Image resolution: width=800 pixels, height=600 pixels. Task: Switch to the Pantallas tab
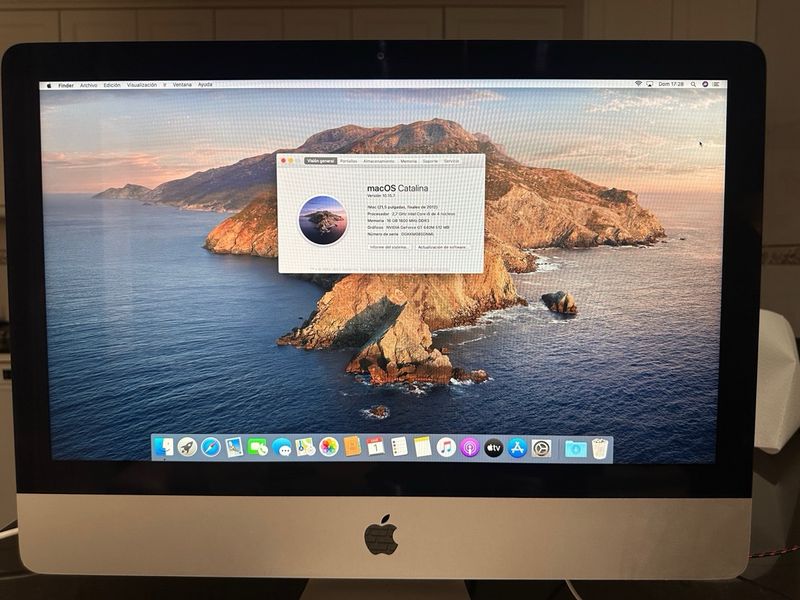pos(349,161)
